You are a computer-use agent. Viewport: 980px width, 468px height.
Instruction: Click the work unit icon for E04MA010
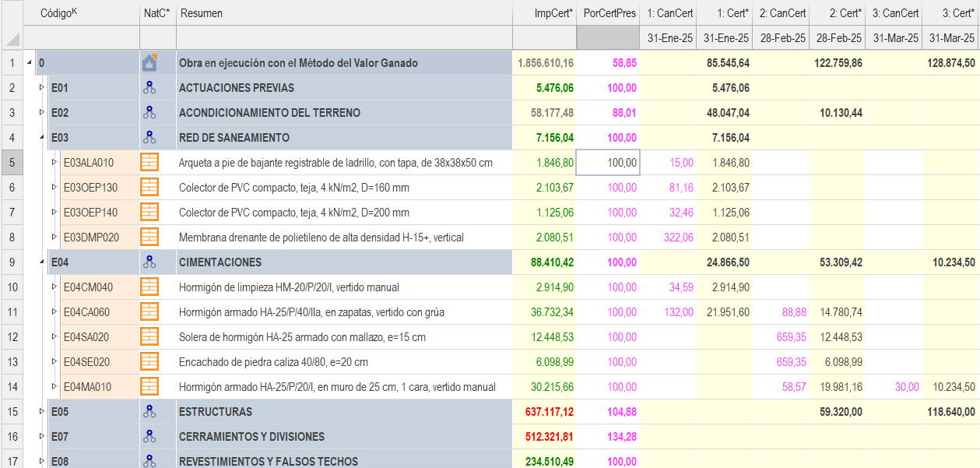(x=149, y=387)
